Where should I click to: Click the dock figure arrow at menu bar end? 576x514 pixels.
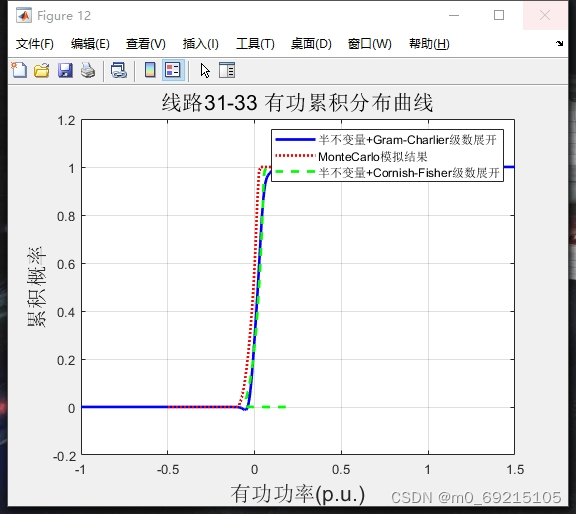pos(559,44)
